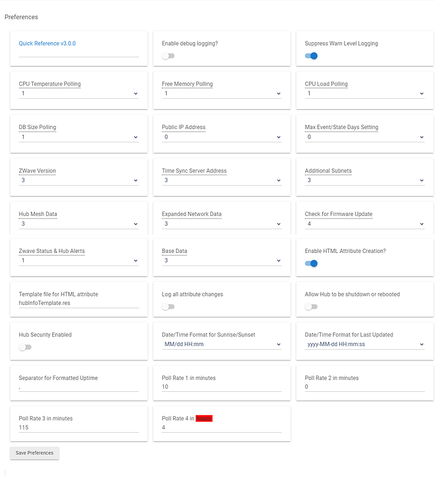The width and height of the screenshot is (448, 494).
Task: Focus the Poll Rate 1 in minutes field
Action: coord(221,387)
